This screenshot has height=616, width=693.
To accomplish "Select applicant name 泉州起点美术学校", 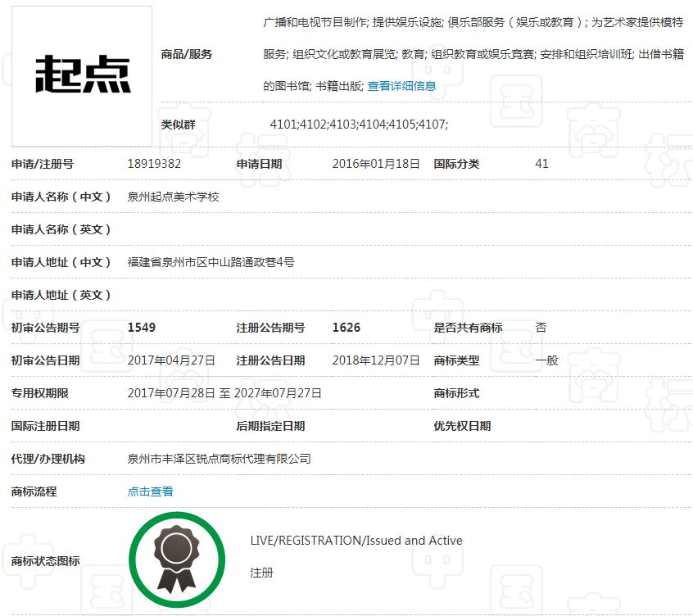I will 174,197.
